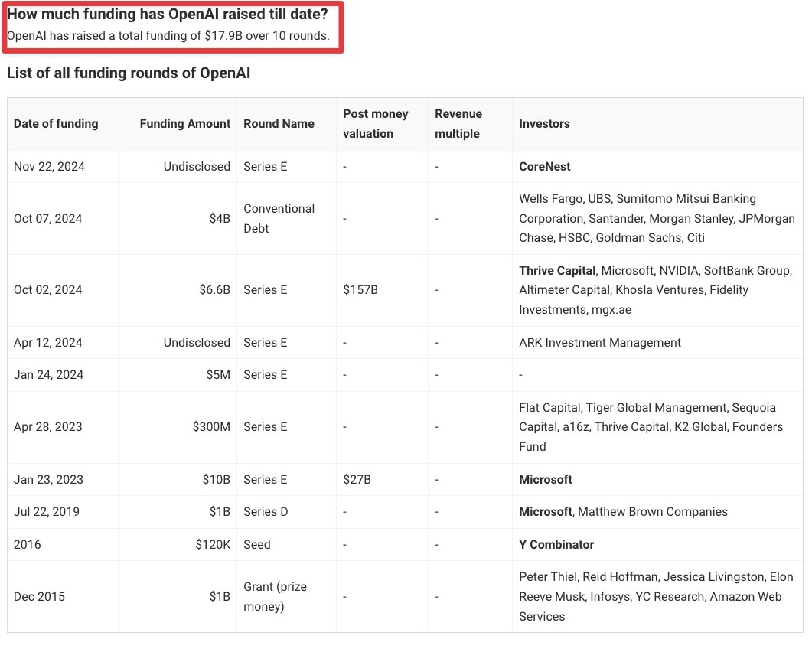
Task: Open the Thrive Capital investor link in bold
Action: [x=556, y=271]
